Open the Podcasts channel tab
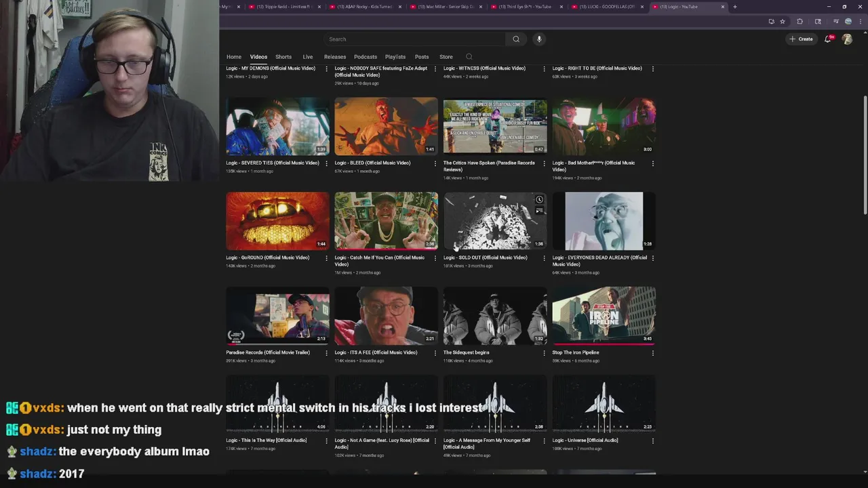Screen dimensions: 868x488 (366, 57)
